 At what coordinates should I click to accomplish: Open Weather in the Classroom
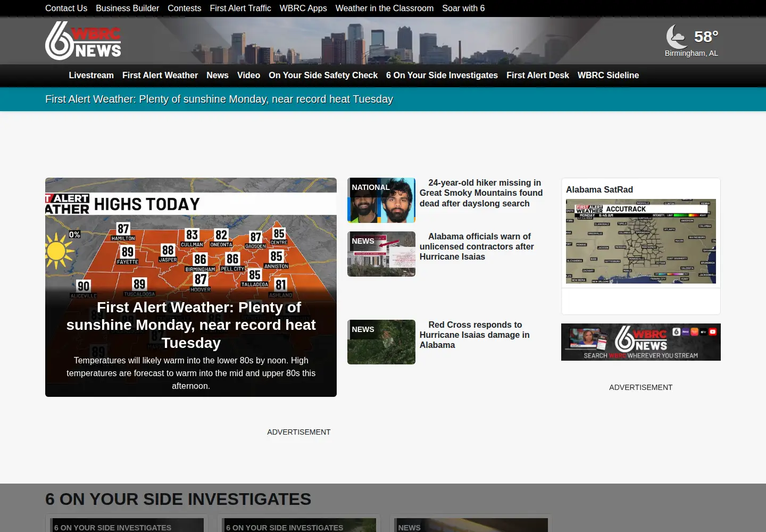[384, 8]
